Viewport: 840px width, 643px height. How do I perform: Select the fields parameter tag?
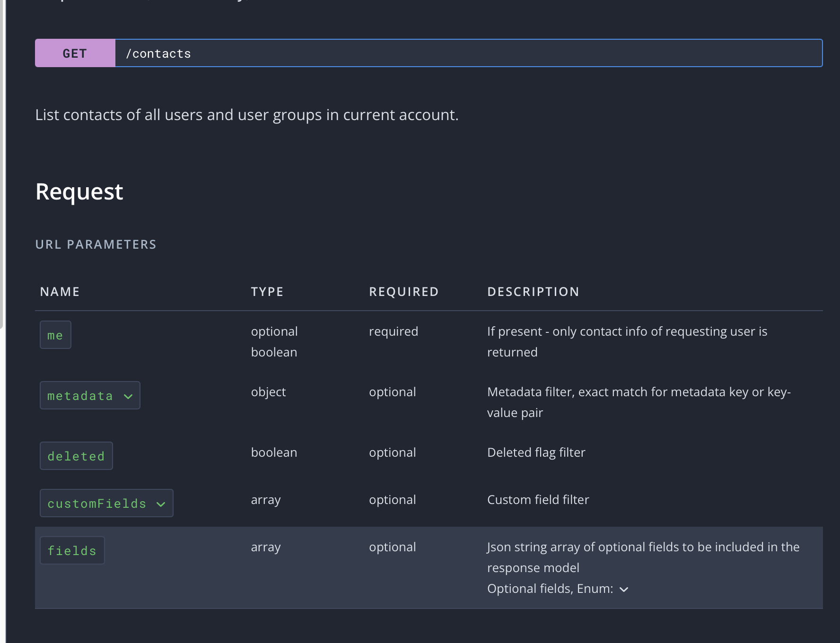(x=72, y=551)
